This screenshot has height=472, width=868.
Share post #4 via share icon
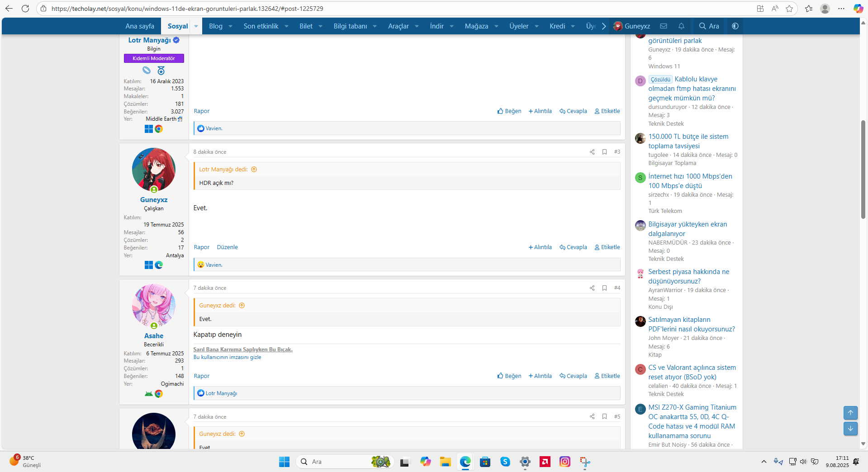point(592,288)
